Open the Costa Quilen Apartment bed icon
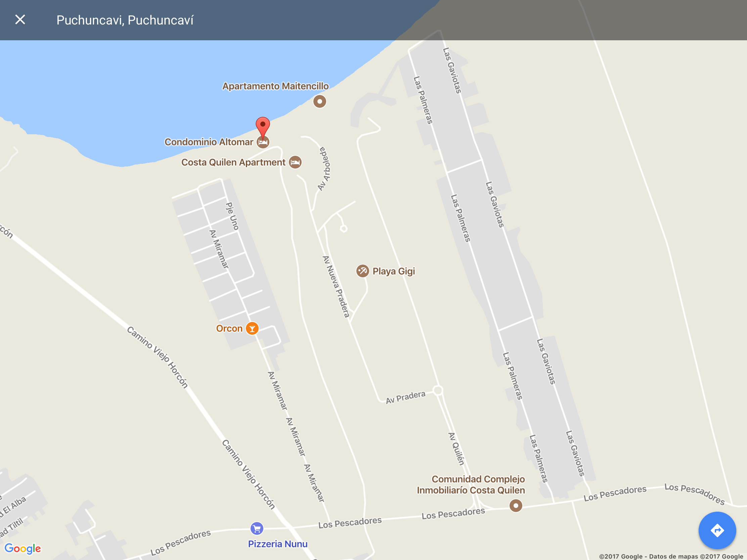The height and width of the screenshot is (560, 747). click(x=295, y=162)
